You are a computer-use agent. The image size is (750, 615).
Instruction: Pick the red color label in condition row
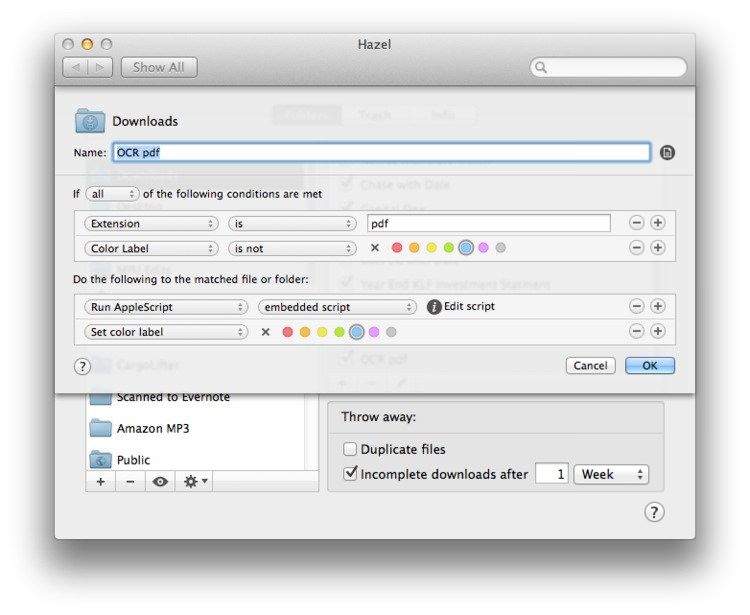396,248
